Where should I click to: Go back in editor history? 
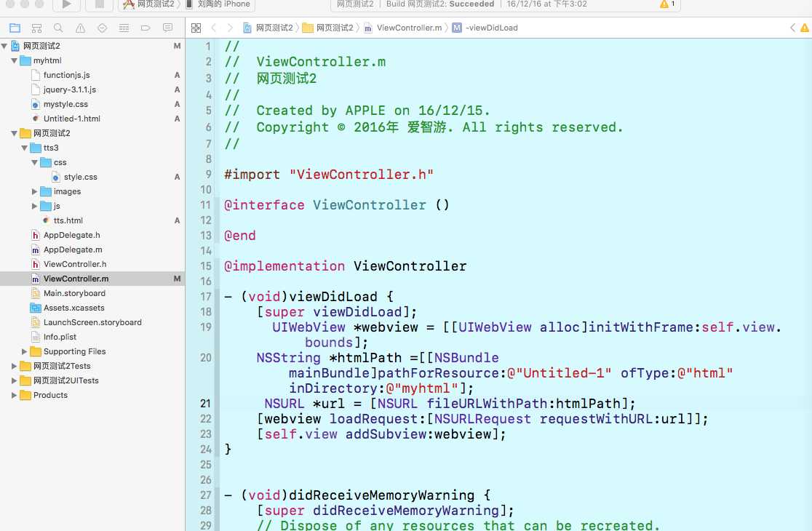214,28
